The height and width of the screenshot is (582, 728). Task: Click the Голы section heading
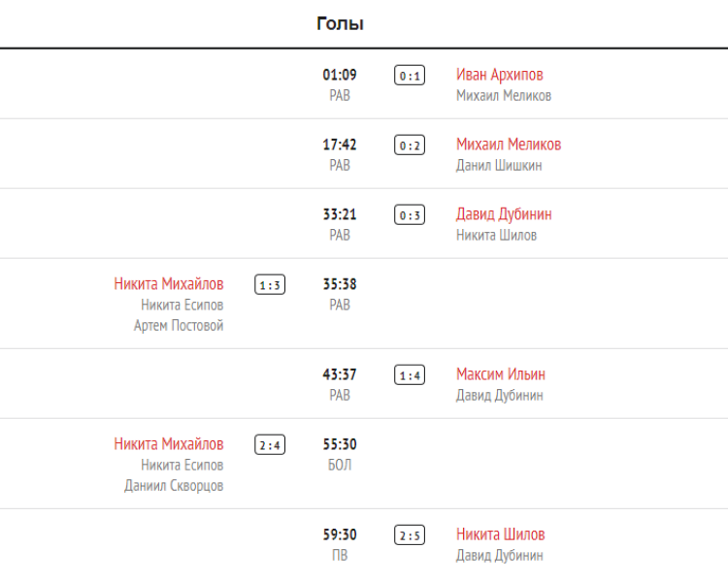coord(340,23)
